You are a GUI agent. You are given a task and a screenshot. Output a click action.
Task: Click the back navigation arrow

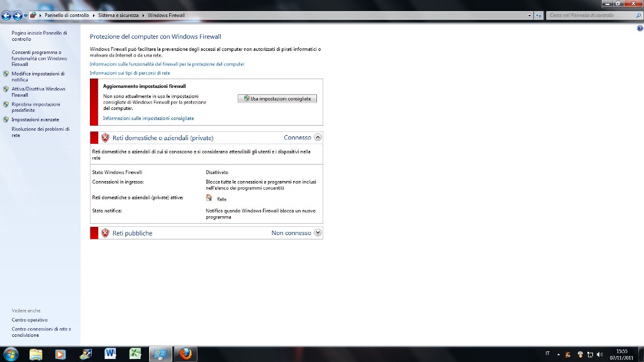click(x=6, y=15)
